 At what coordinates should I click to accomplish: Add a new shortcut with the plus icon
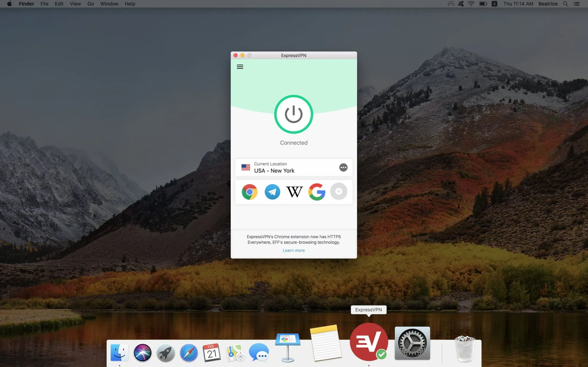339,192
